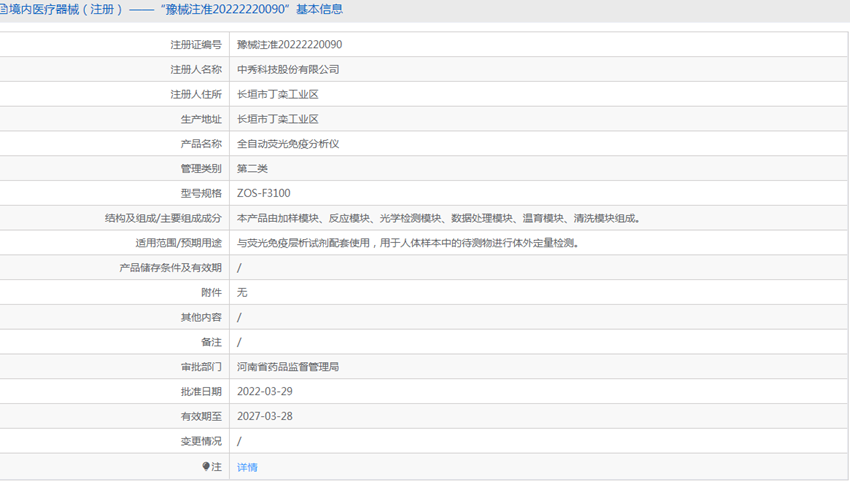The width and height of the screenshot is (850, 481).
Task: Click the 注册人住所 address value 长垣市丁栾工业区
Action: [x=278, y=94]
